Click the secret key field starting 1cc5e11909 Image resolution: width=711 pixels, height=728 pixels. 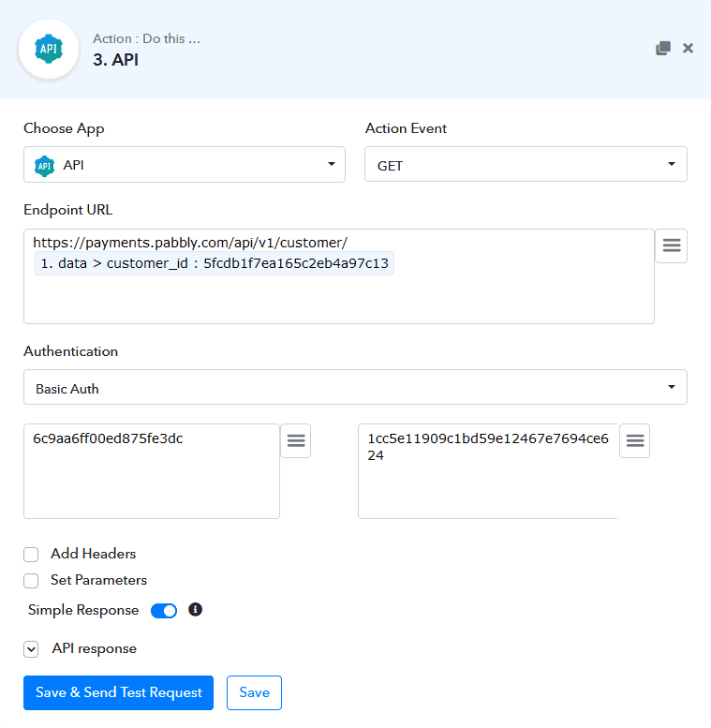point(488,470)
